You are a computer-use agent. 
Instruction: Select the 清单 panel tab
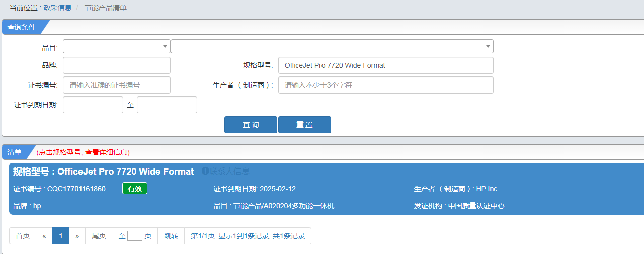[15, 152]
